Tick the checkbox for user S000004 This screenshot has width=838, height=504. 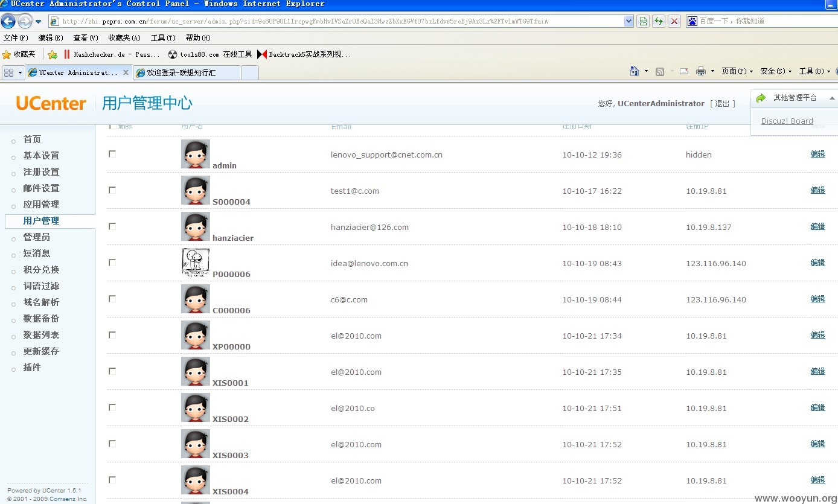pyautogui.click(x=112, y=190)
